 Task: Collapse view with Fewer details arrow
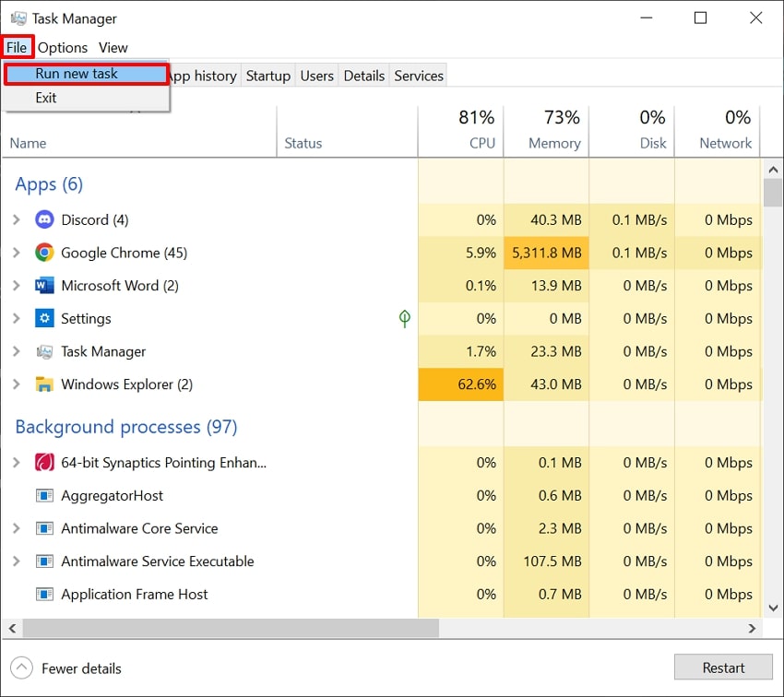[23, 668]
